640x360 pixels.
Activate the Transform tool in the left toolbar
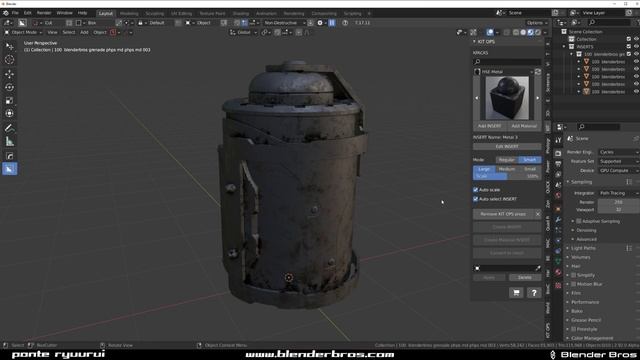pyautogui.click(x=9, y=113)
